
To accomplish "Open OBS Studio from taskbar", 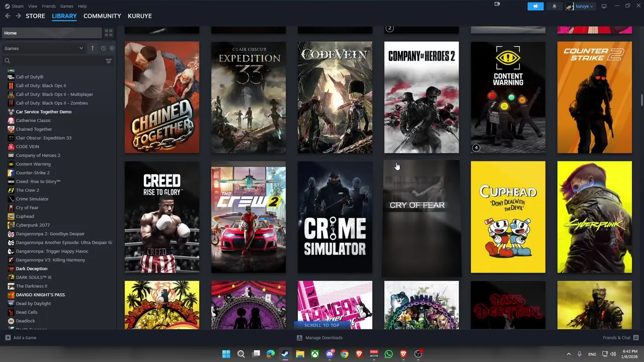I will (x=418, y=354).
